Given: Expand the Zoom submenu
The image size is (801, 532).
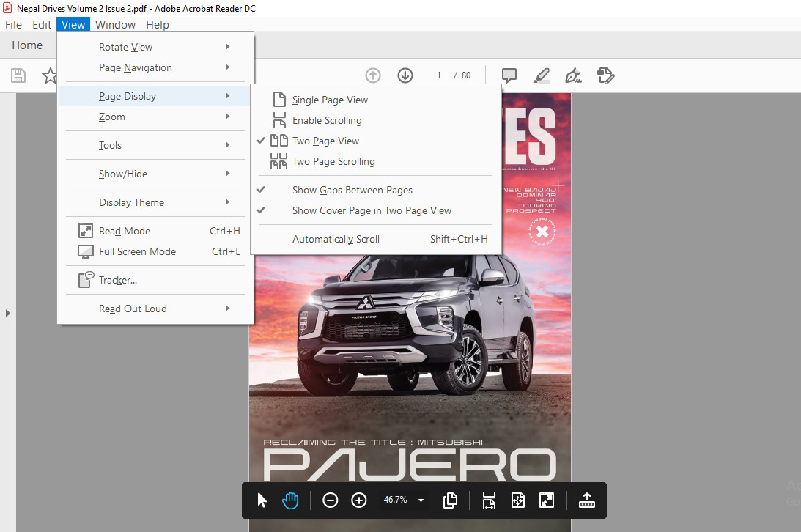Looking at the screenshot, I should (x=155, y=117).
